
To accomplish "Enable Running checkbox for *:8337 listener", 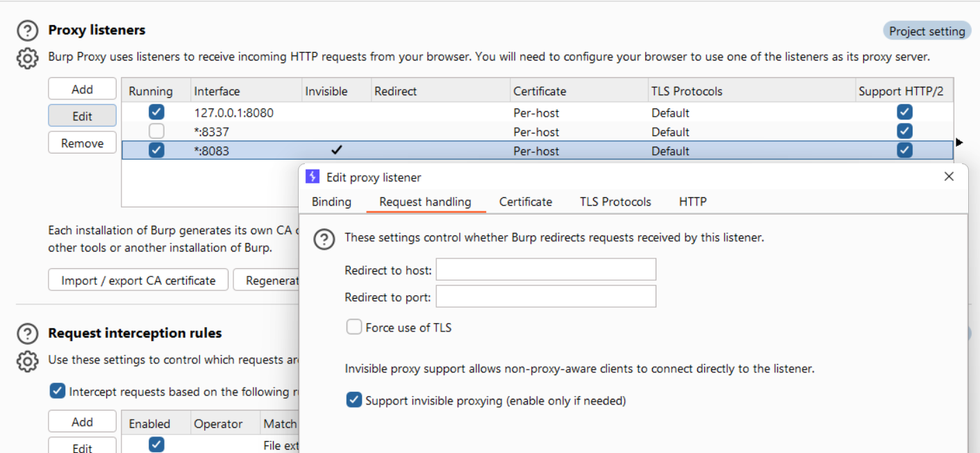I will click(x=157, y=131).
